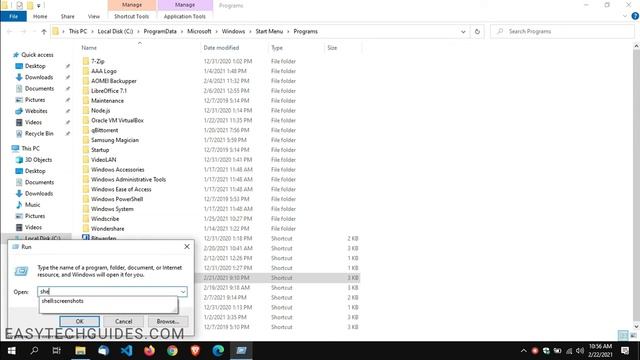
Task: Expand the Run dialog Open dropdown arrow
Action: click(183, 291)
